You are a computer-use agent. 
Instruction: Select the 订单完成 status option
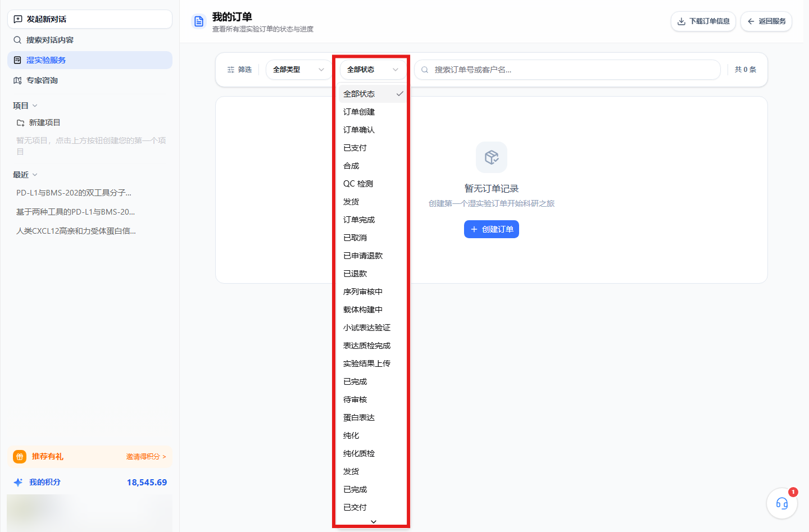pos(374,220)
